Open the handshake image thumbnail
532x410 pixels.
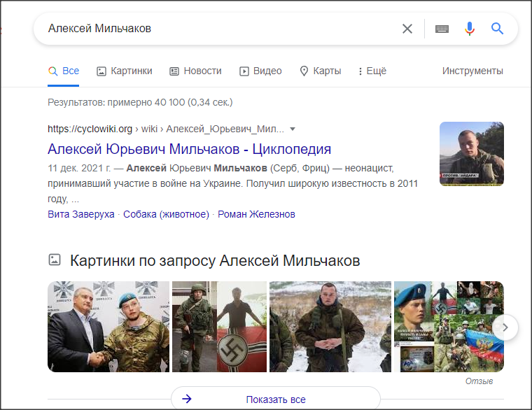(108, 327)
